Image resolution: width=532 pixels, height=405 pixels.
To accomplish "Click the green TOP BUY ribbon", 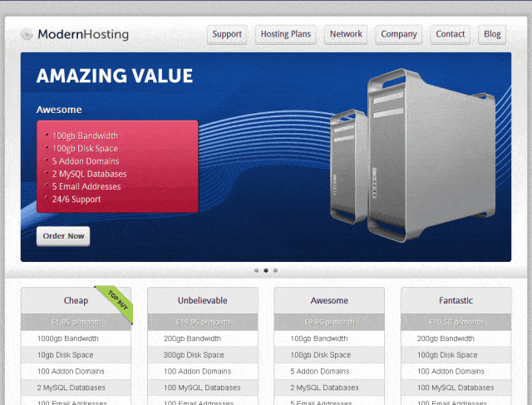I will [116, 302].
